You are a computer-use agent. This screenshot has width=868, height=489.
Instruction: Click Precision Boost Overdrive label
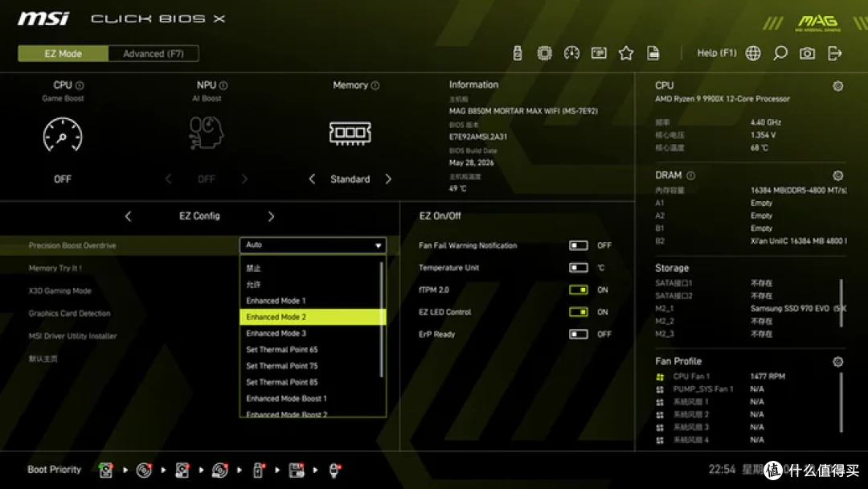[72, 245]
